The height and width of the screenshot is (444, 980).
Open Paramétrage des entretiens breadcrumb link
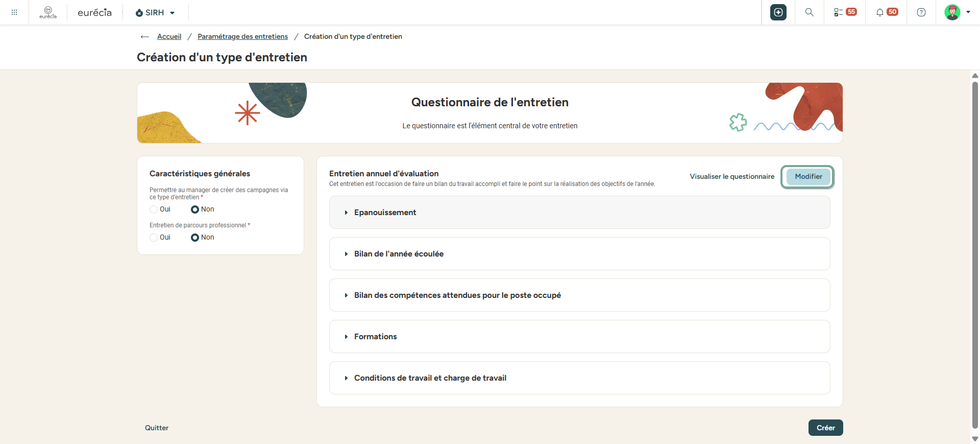(243, 36)
